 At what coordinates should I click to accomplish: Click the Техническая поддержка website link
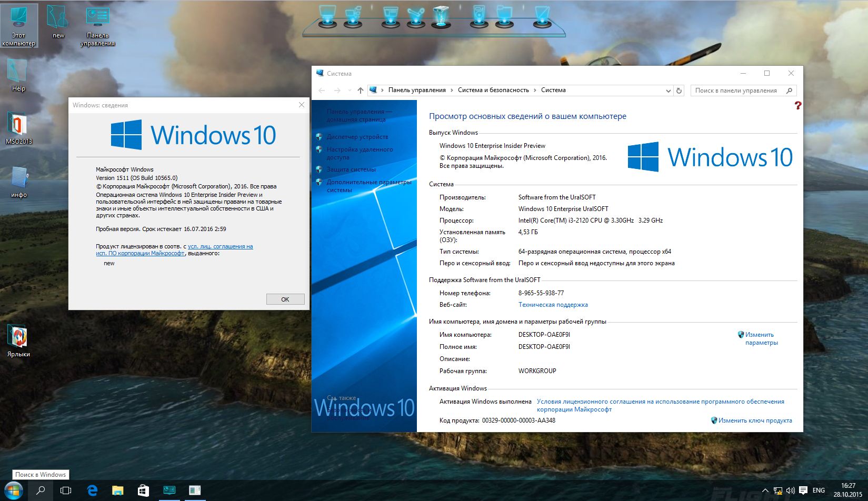point(553,305)
